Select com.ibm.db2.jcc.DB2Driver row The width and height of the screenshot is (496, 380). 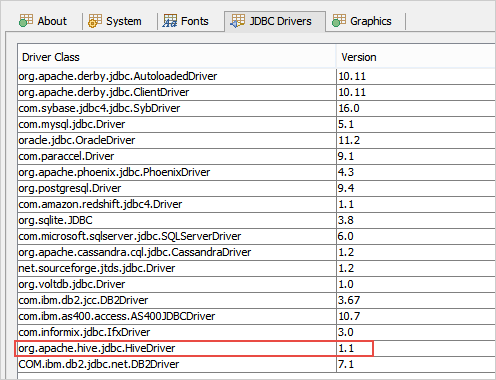(257, 300)
